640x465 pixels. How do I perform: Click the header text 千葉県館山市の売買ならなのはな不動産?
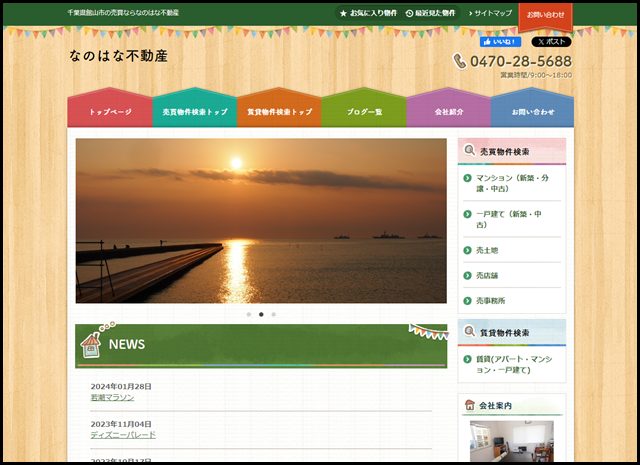123,13
